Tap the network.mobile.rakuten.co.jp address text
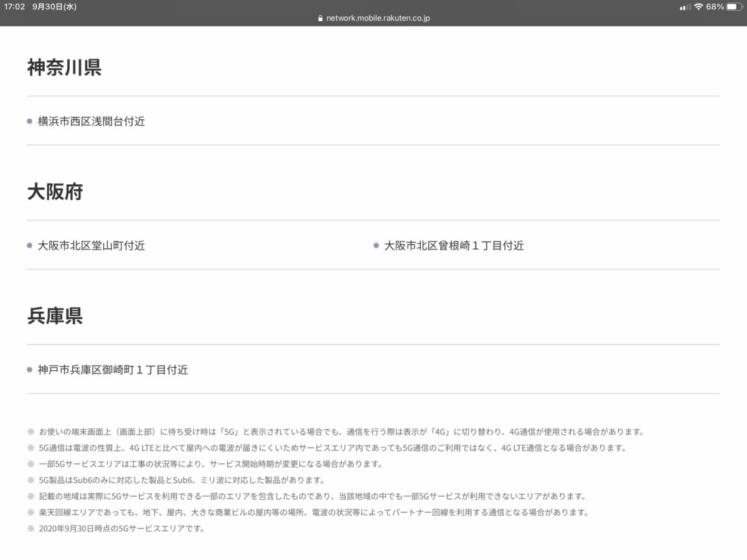 click(x=378, y=18)
